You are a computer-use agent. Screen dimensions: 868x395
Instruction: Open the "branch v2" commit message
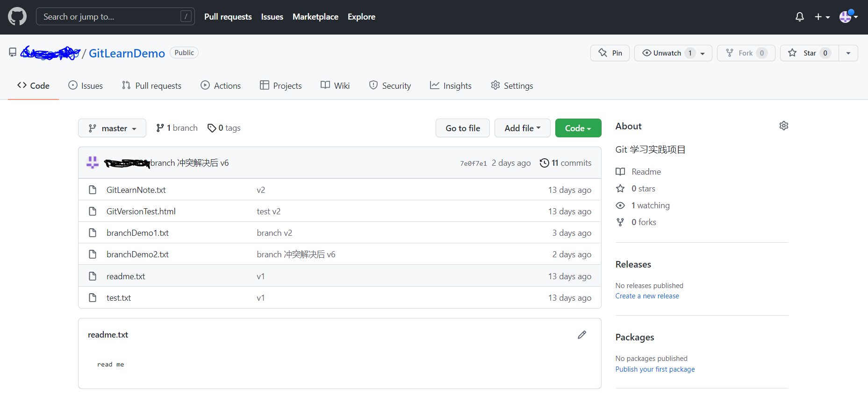(274, 233)
